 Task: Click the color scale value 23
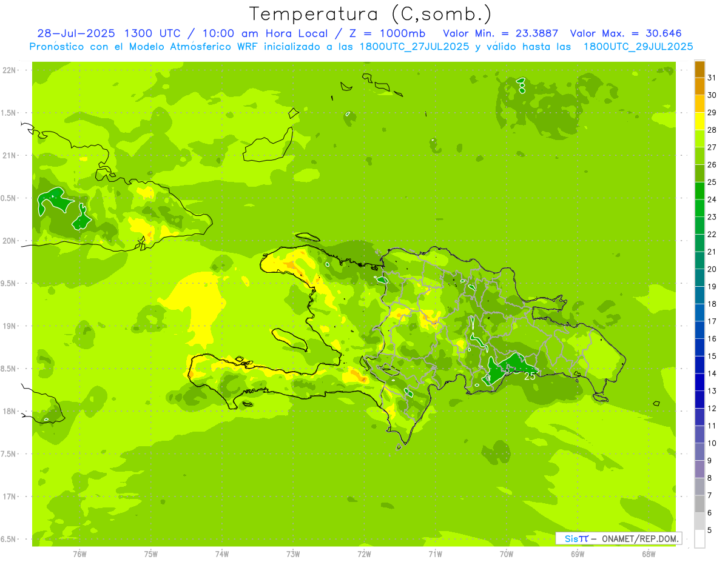712,217
